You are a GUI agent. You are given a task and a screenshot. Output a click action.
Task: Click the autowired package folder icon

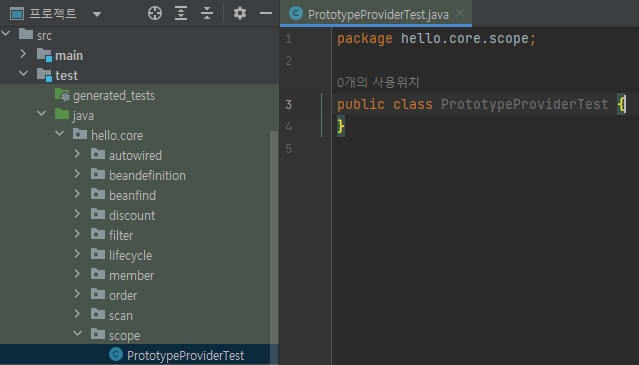tap(98, 154)
